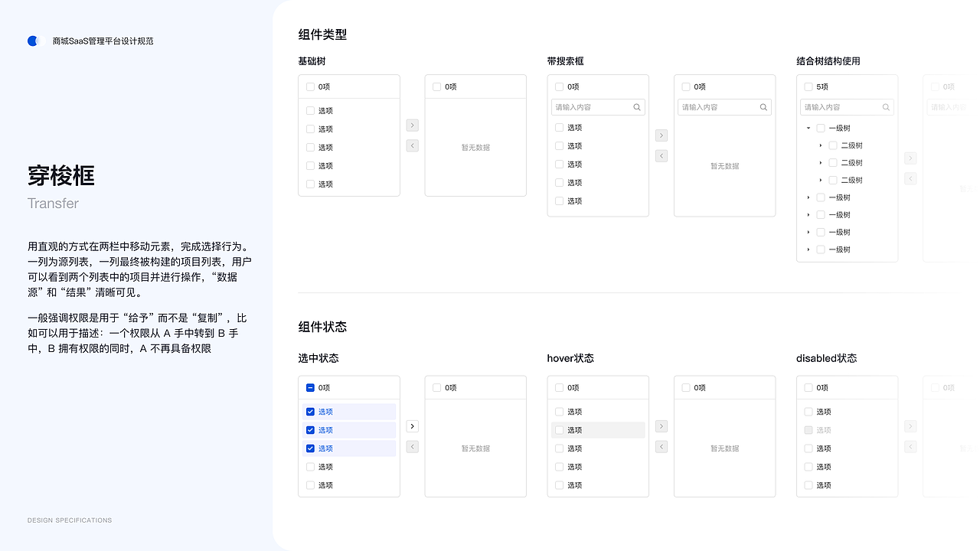
Task: Click the Transfer subtitle text
Action: click(53, 204)
